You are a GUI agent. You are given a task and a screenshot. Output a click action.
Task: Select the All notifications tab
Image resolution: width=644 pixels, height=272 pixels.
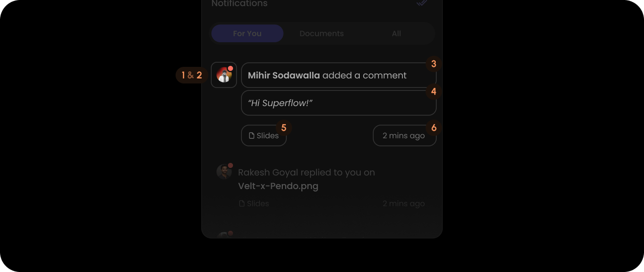click(396, 34)
